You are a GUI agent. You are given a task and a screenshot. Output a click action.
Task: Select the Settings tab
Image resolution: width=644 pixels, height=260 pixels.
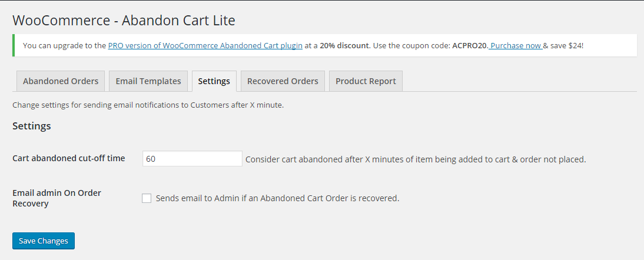(x=214, y=81)
